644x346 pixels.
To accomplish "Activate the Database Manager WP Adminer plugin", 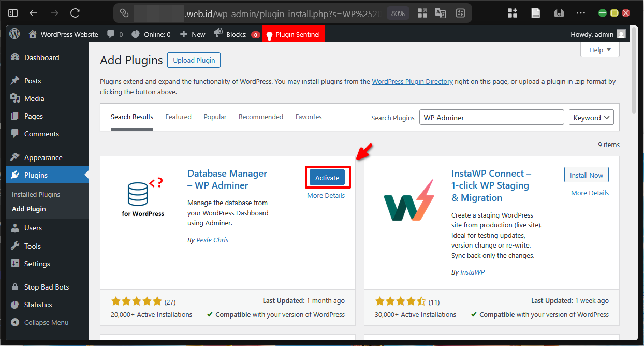I will [327, 177].
